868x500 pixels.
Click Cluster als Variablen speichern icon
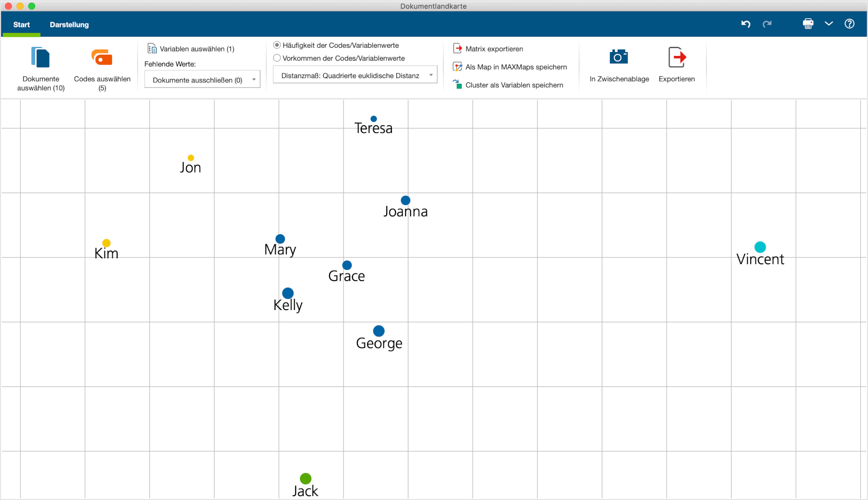(457, 85)
